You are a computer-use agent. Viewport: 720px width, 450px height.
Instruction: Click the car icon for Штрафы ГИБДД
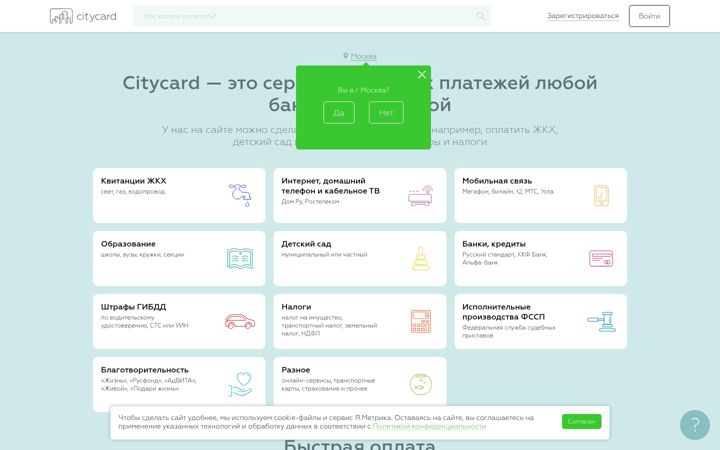pyautogui.click(x=240, y=321)
